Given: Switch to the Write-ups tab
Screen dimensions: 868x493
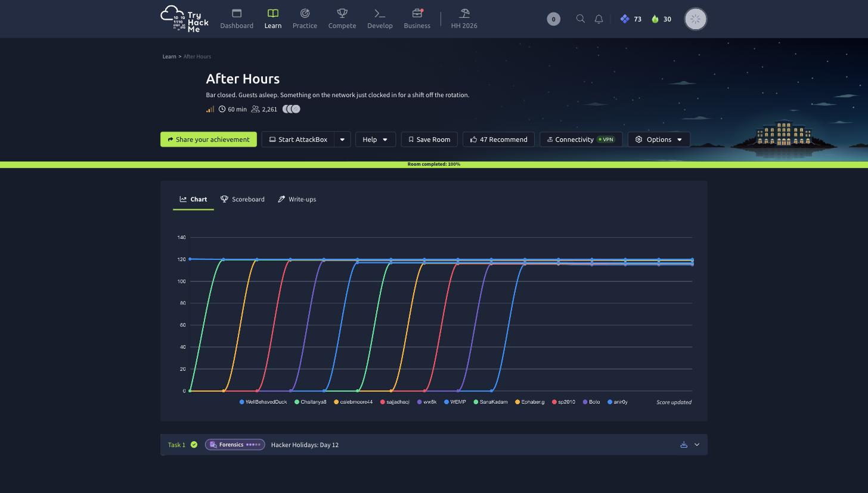Looking at the screenshot, I should 297,199.
